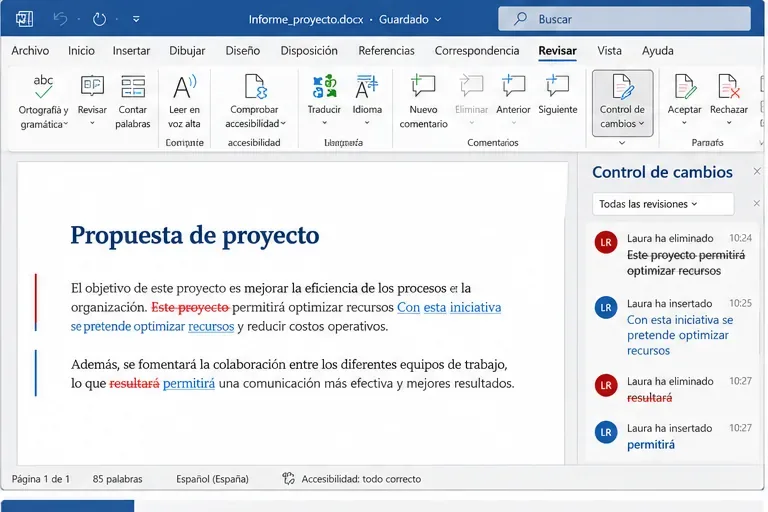Click the Idioma icon
768x512 pixels.
(x=367, y=87)
